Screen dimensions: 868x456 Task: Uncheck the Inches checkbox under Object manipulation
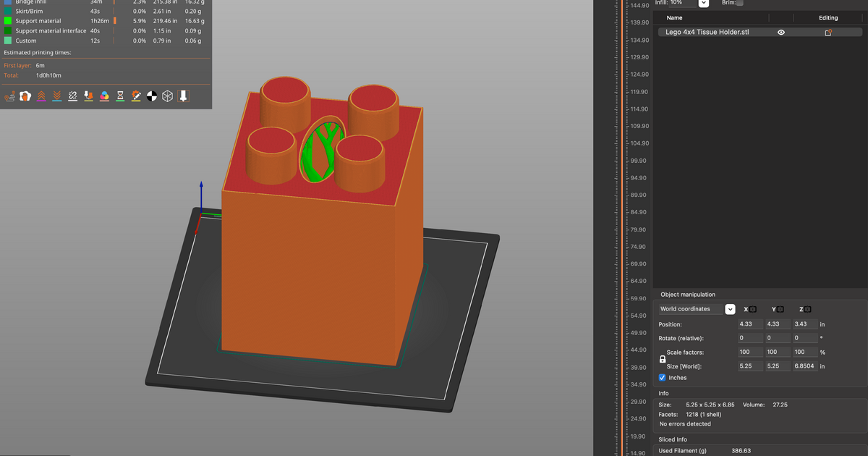[x=663, y=377]
